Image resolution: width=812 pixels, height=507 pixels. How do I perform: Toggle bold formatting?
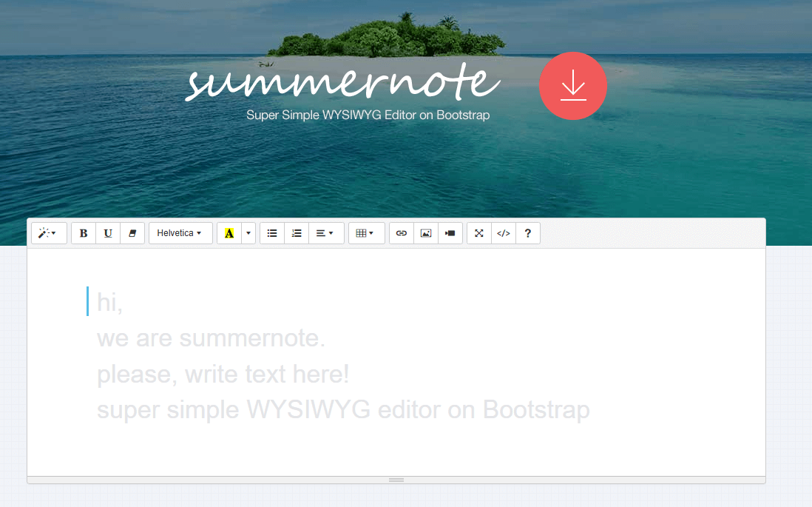pyautogui.click(x=84, y=233)
